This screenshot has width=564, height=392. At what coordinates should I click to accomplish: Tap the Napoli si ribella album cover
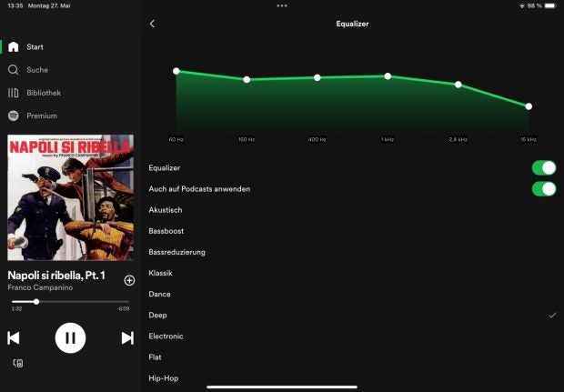point(70,197)
